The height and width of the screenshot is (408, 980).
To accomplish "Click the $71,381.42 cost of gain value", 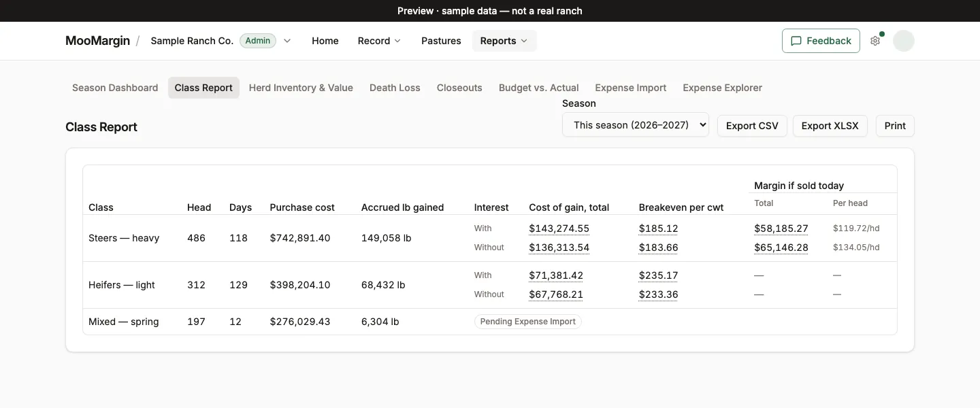I will (556, 275).
